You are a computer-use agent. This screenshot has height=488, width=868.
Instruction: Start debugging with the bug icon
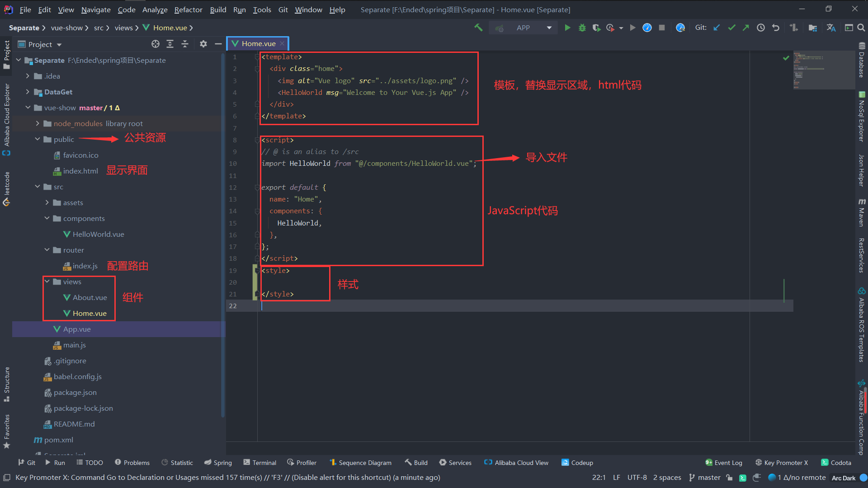(582, 28)
